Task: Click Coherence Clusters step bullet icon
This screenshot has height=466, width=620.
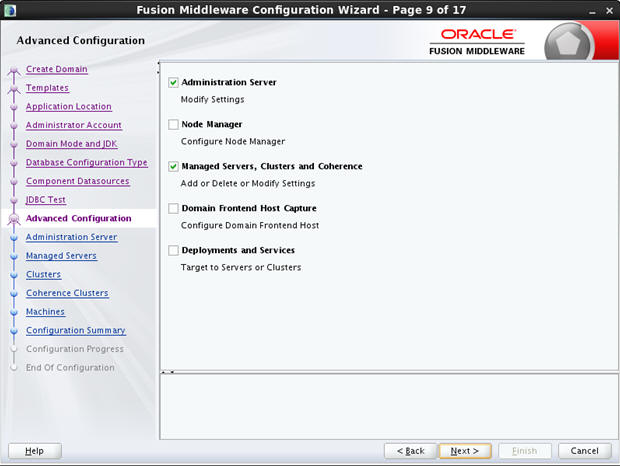Action: coord(14,294)
